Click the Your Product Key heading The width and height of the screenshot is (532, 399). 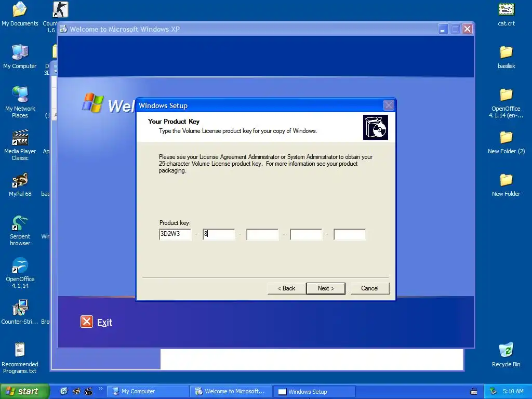174,122
